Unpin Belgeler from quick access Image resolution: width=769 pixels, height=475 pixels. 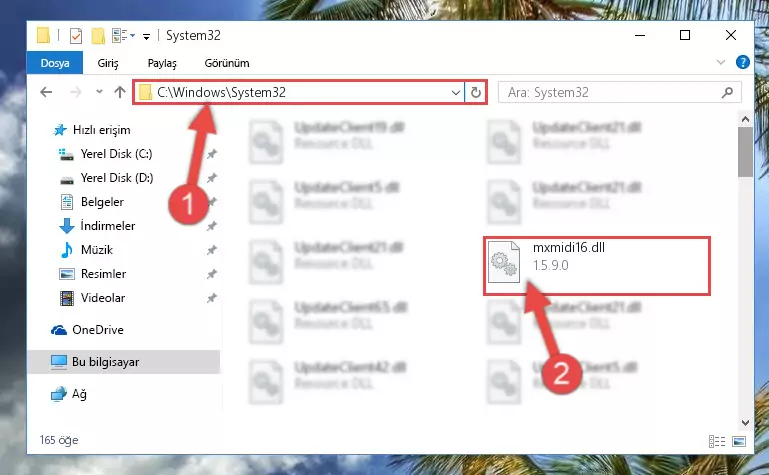pos(211,202)
